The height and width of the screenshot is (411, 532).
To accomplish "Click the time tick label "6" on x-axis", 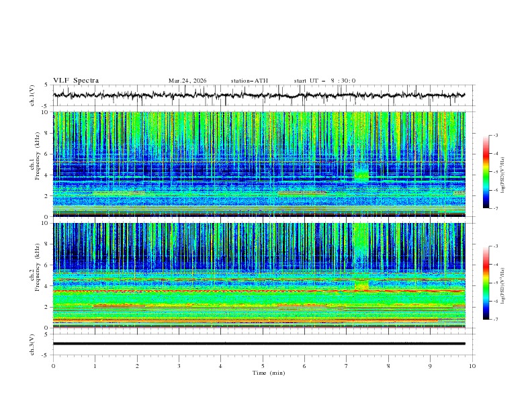I will pyautogui.click(x=304, y=366).
